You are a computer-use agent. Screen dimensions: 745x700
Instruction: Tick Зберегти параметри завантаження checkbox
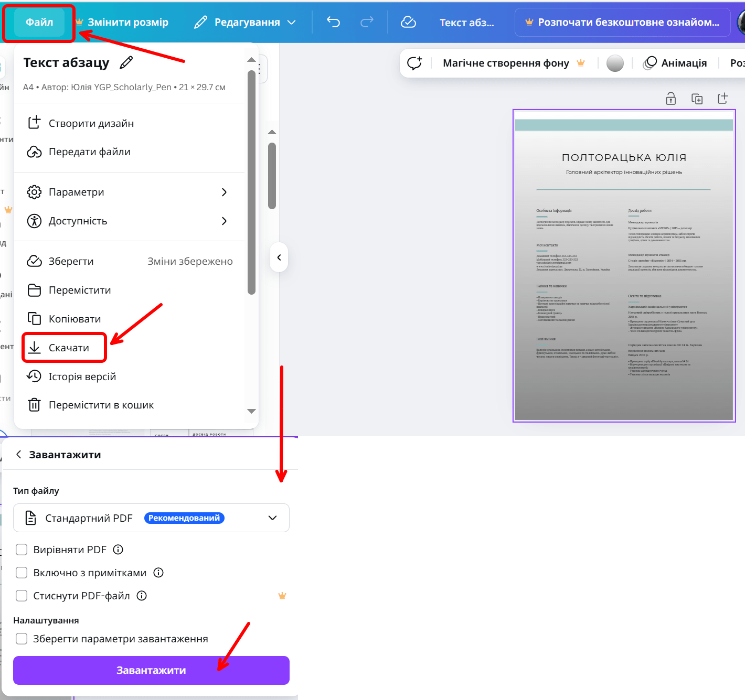coord(22,639)
